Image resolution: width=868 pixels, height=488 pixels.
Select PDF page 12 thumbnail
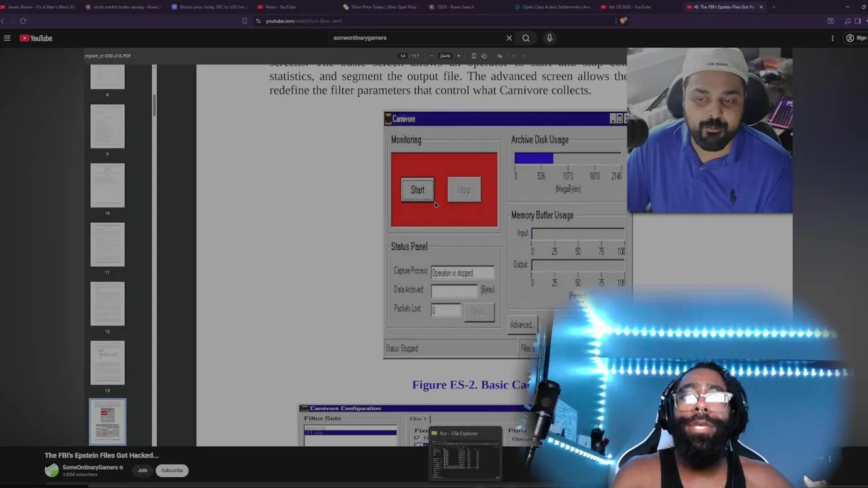click(107, 304)
